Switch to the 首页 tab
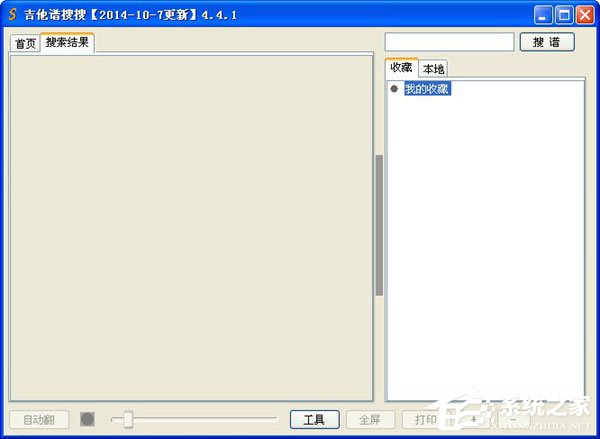This screenshot has width=600, height=439. pos(25,44)
